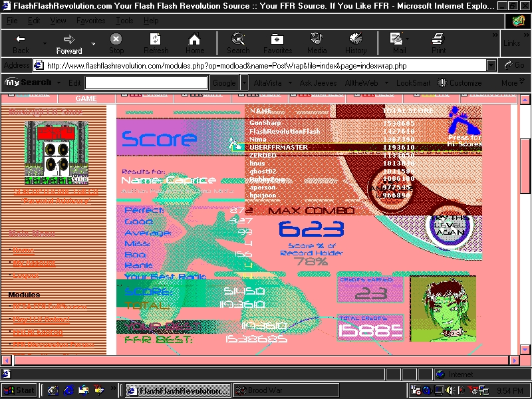Viewport: 532px width, 399px height.
Task: Open the FFR Hi Scores link
Action: (x=38, y=332)
